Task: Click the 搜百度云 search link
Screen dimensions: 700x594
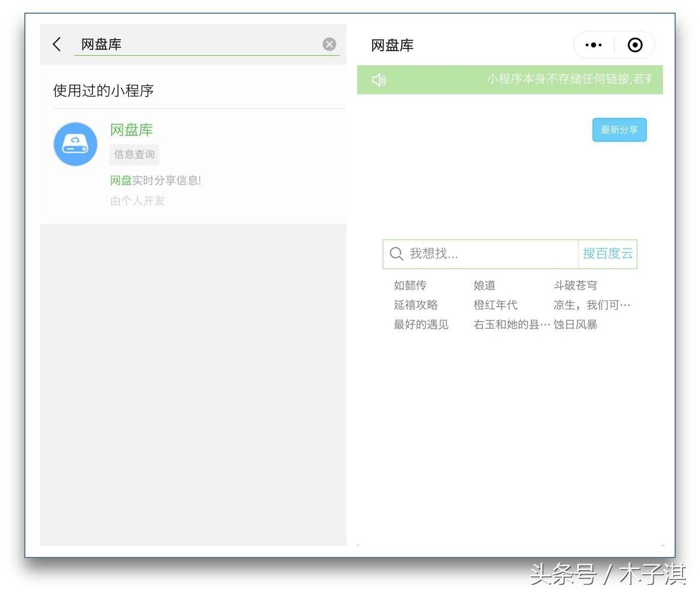Action: point(607,254)
